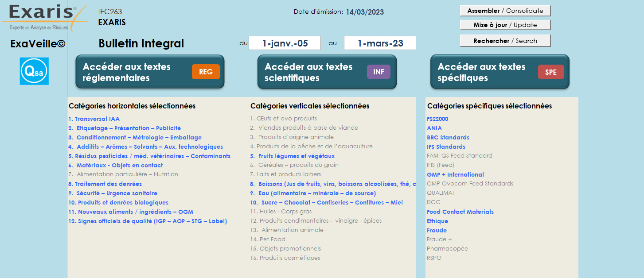This screenshot has height=278, width=644.
Task: Select IFIS (Feed)
Action: (x=441, y=165)
